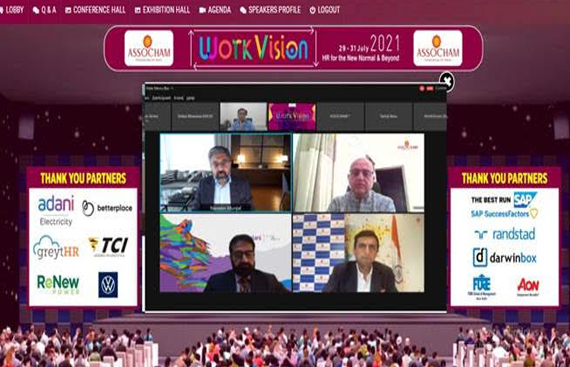Image resolution: width=570 pixels, height=367 pixels.
Task: Click the randstad partner logo
Action: [x=505, y=234]
